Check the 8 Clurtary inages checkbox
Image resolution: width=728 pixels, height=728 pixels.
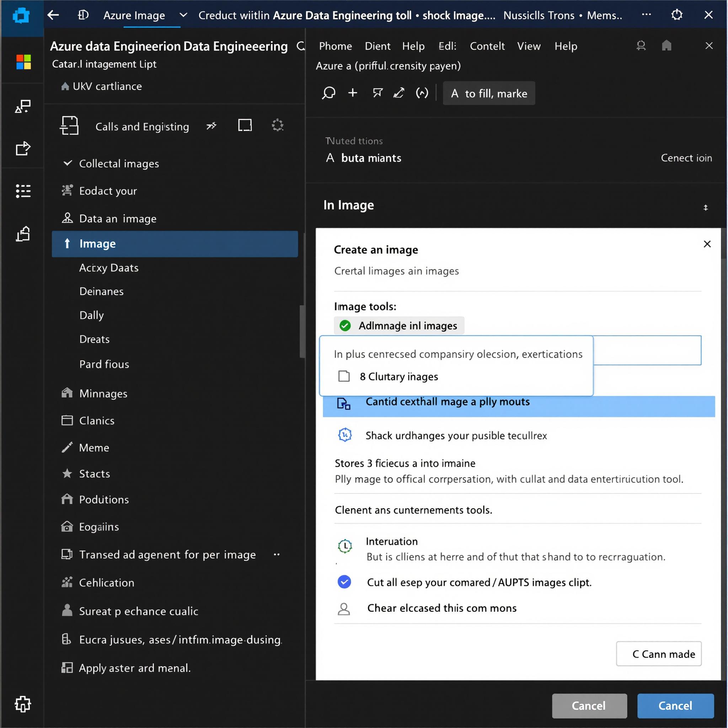(344, 376)
